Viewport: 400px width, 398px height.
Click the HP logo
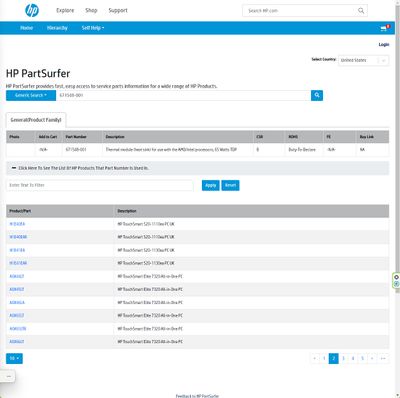coord(32,10)
